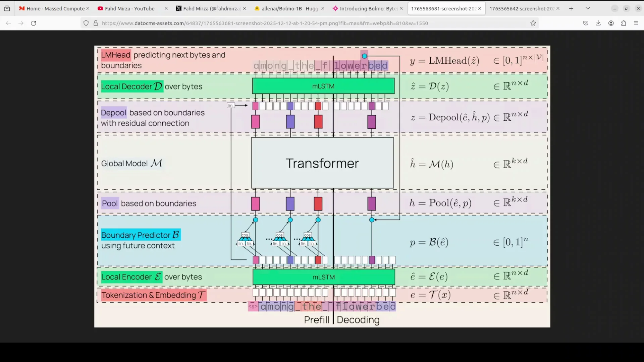
Task: Switch to the Introducing Bolmo tab
Action: click(x=366, y=8)
